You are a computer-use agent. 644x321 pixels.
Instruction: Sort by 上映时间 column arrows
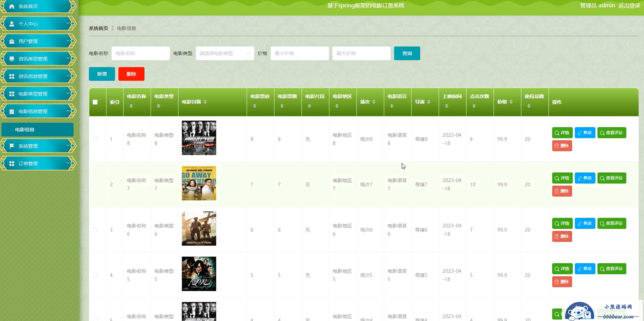(x=447, y=106)
